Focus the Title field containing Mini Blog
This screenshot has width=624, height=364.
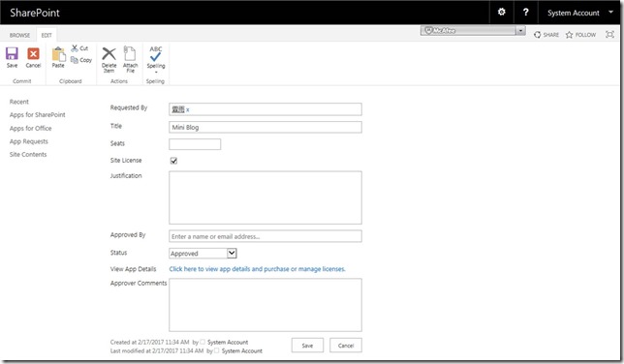pyautogui.click(x=265, y=127)
